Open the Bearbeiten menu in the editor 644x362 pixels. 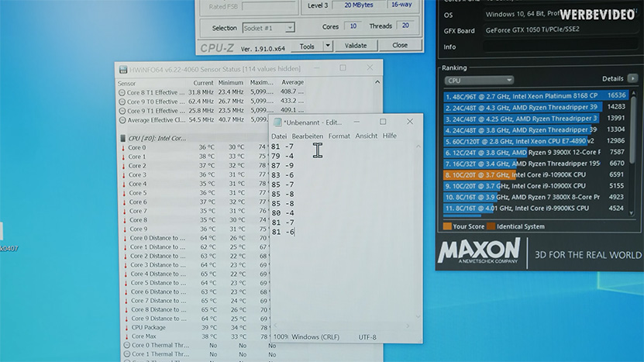click(307, 136)
